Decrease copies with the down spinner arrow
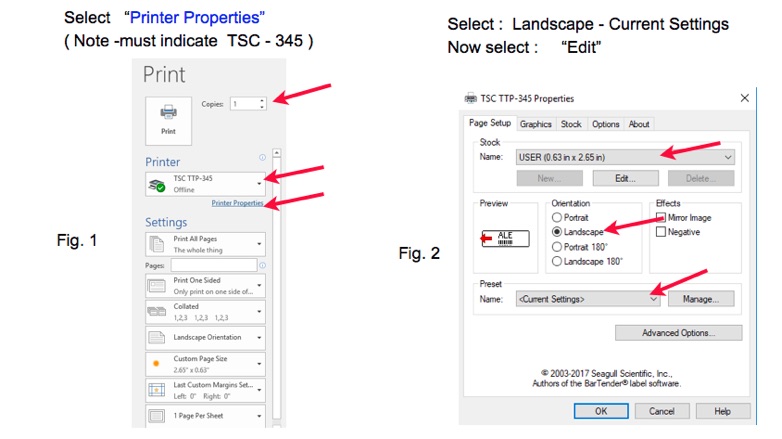782x439 pixels. (x=262, y=107)
